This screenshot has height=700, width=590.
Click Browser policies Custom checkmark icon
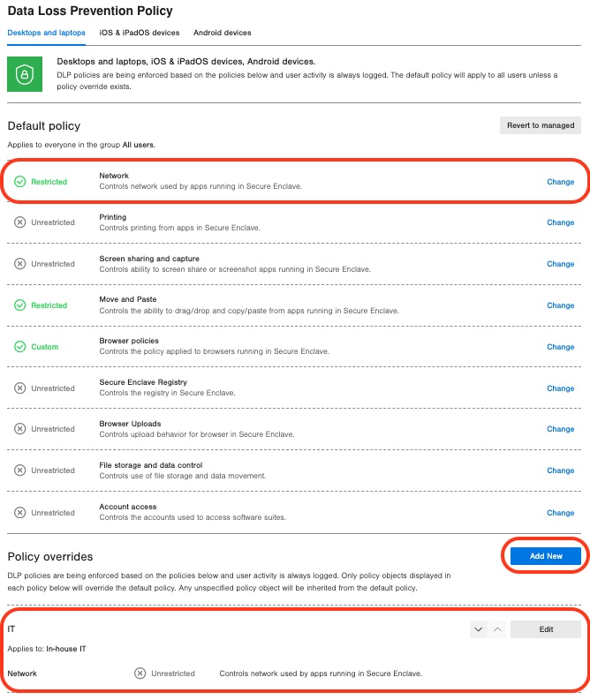(x=19, y=347)
